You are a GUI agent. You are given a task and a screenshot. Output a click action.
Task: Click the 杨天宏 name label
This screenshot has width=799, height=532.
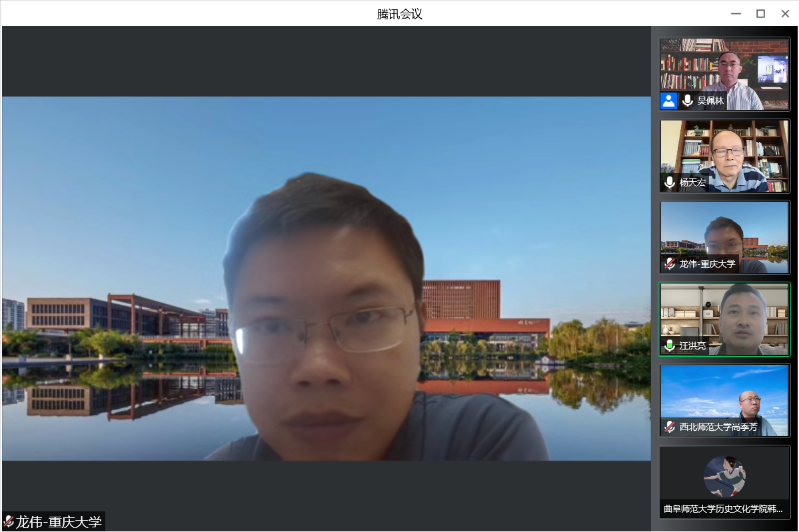(x=692, y=182)
